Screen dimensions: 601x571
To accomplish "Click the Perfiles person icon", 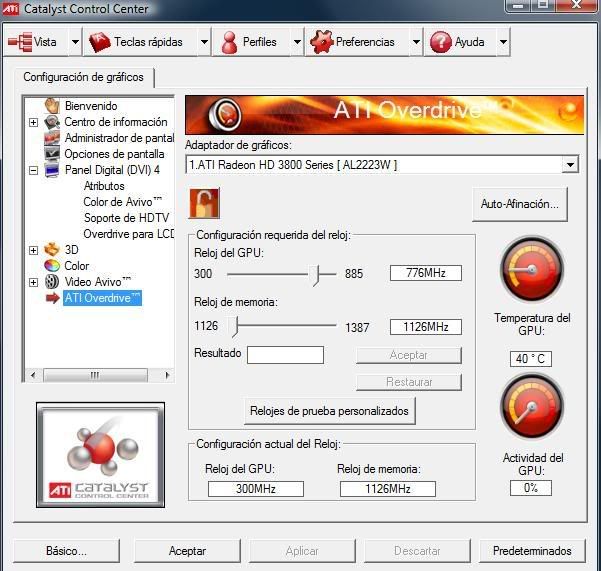I will pos(229,42).
